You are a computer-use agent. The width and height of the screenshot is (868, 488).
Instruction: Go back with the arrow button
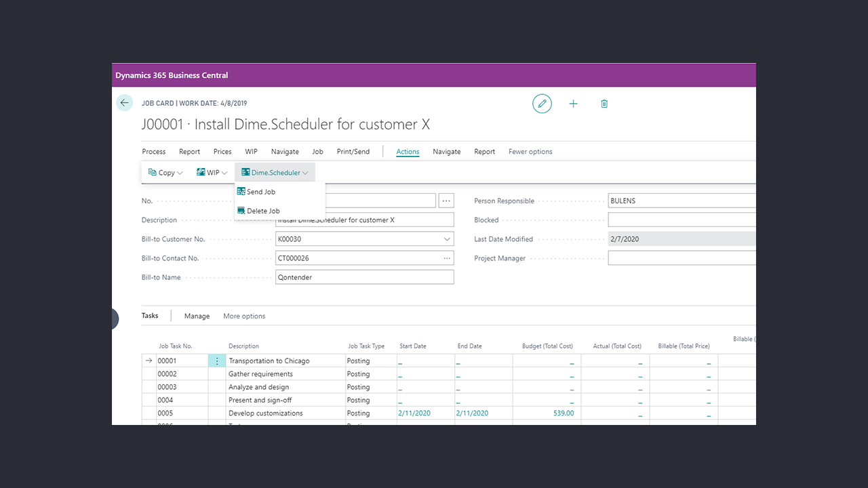point(124,103)
